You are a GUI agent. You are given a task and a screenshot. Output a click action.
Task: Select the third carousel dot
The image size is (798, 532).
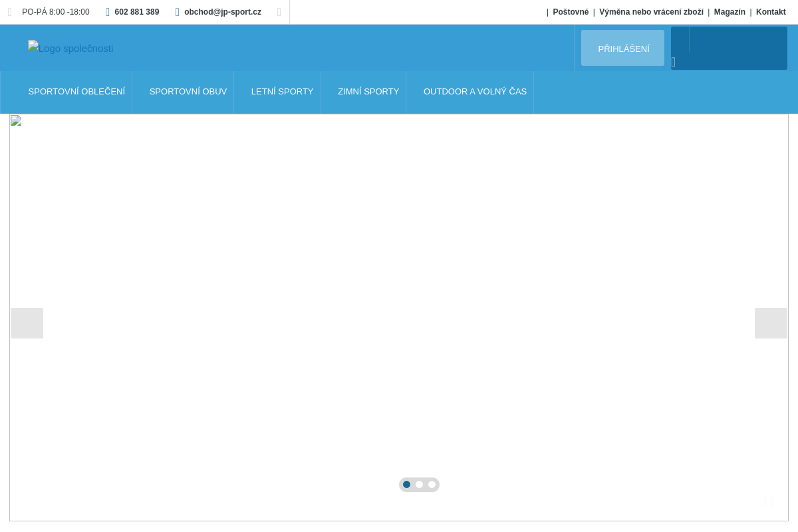(x=432, y=485)
